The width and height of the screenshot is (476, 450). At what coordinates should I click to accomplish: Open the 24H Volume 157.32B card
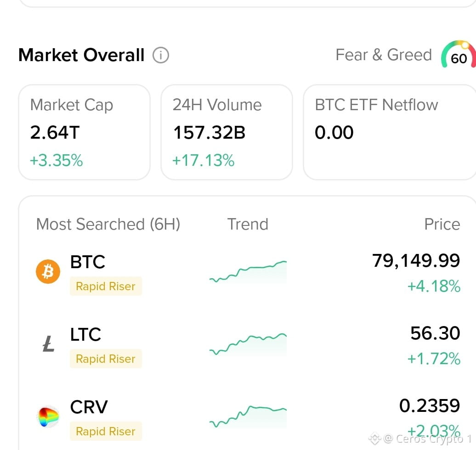coord(227,132)
